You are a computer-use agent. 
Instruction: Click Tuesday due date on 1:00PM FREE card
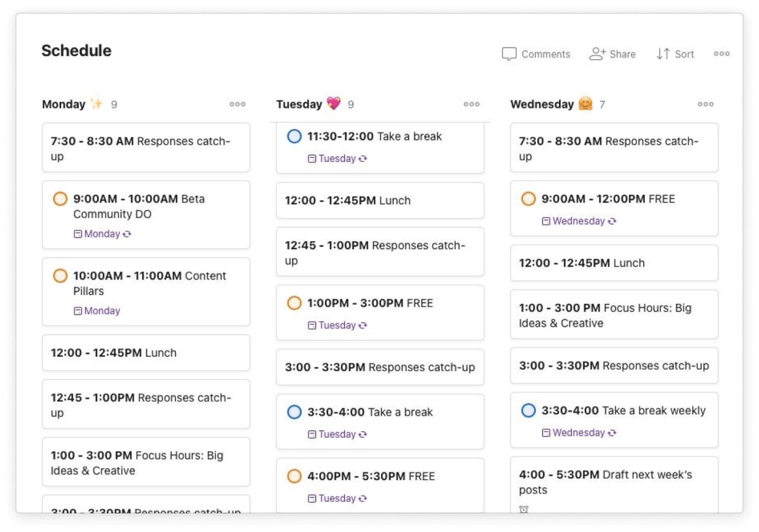tap(337, 326)
